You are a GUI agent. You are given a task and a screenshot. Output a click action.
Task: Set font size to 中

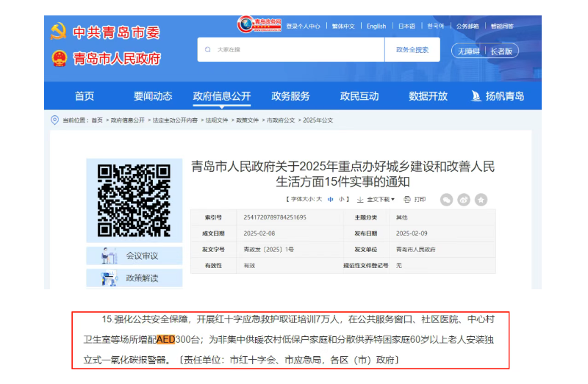point(331,199)
